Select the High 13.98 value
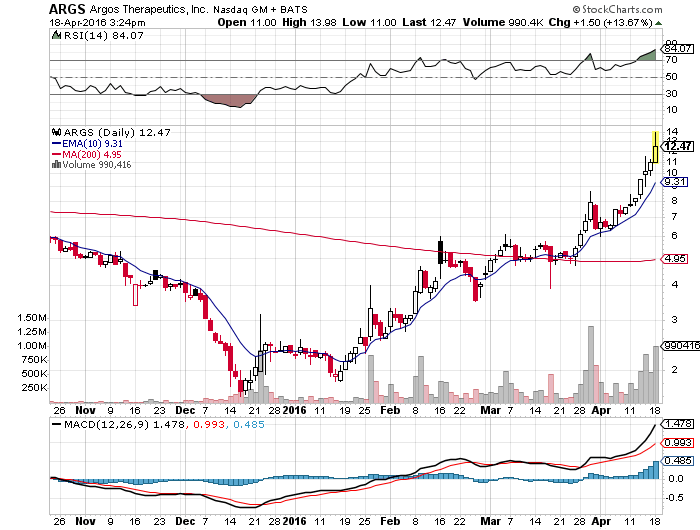700x530 pixels. [x=309, y=22]
